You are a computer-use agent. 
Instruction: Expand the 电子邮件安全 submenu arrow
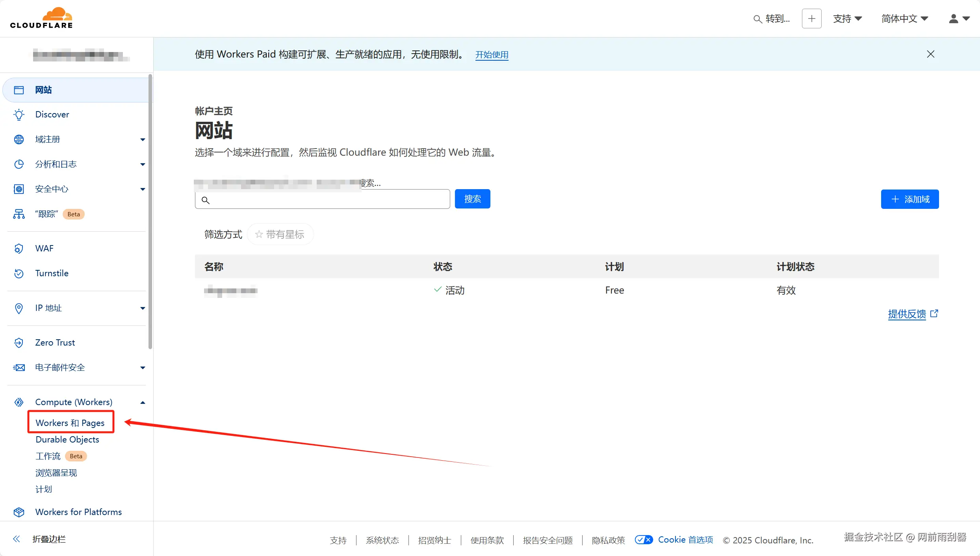[x=143, y=368]
